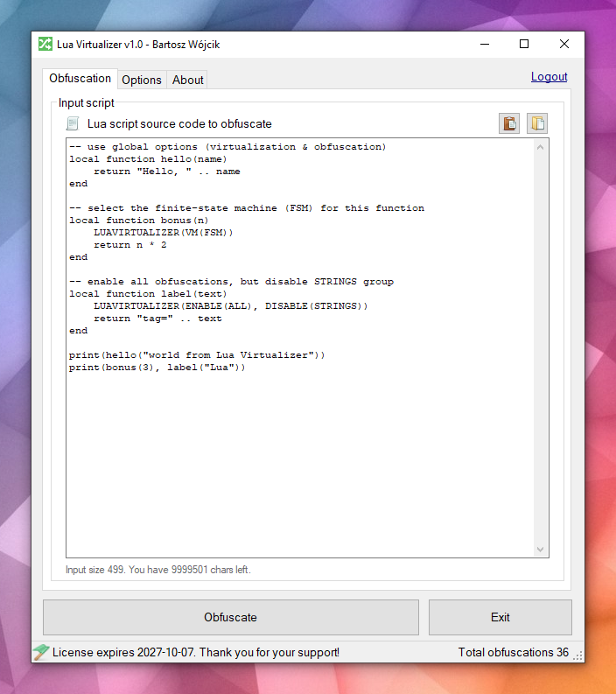This screenshot has height=694, width=616.
Task: Click the line 'local function bonus(n)'
Action: coord(138,221)
